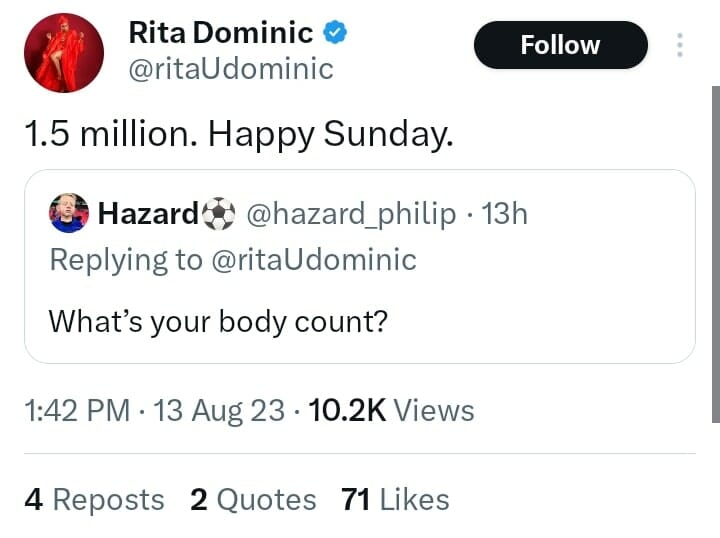Screen dimensions: 720x538
Task: Open the three-dot more options menu
Action: coord(680,46)
